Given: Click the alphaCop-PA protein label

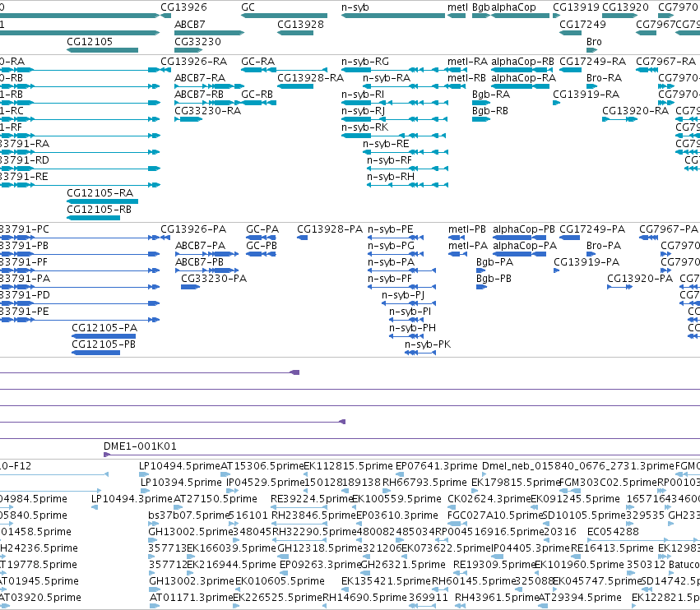Looking at the screenshot, I should click(525, 246).
